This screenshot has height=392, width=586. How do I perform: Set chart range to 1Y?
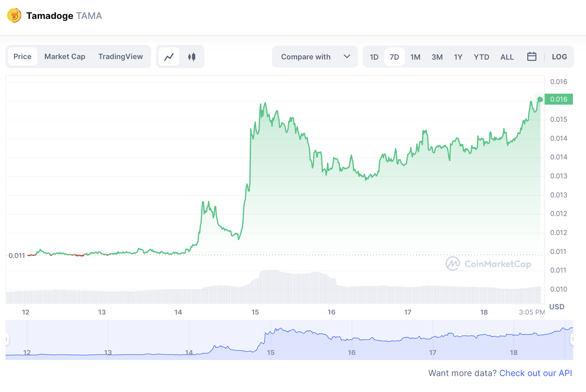(x=458, y=57)
